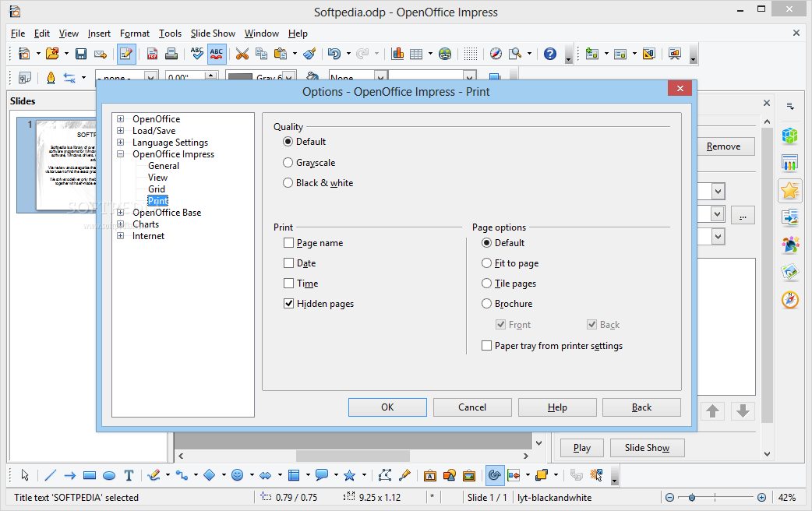Screen dimensions: 812x511
Task: Insert a chart via the Chart icon
Action: pyautogui.click(x=397, y=54)
